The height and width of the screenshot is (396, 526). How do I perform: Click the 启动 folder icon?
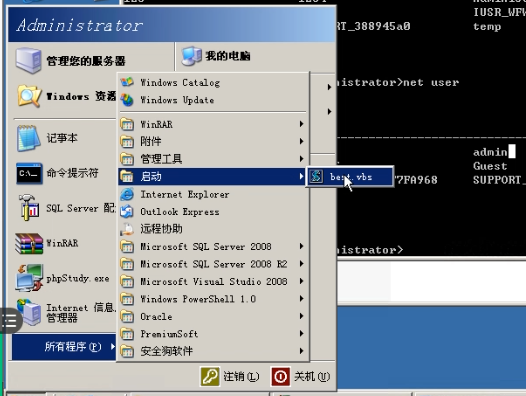(x=127, y=177)
